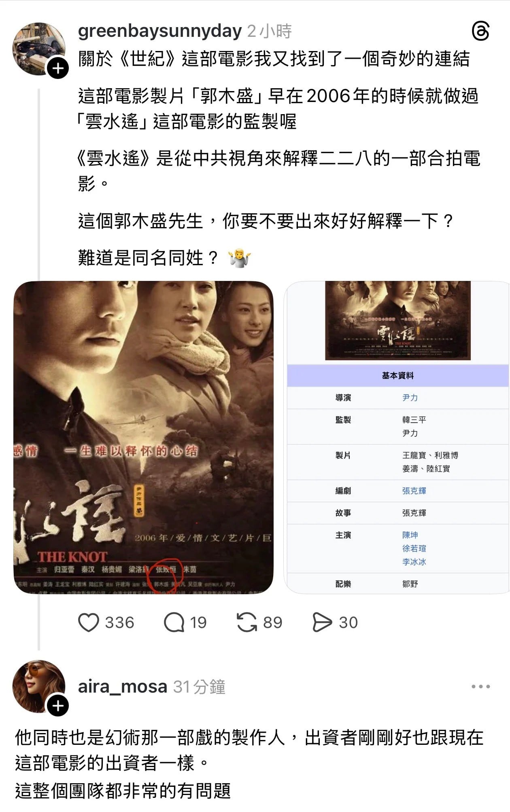Click the 19 replies count

click(198, 623)
